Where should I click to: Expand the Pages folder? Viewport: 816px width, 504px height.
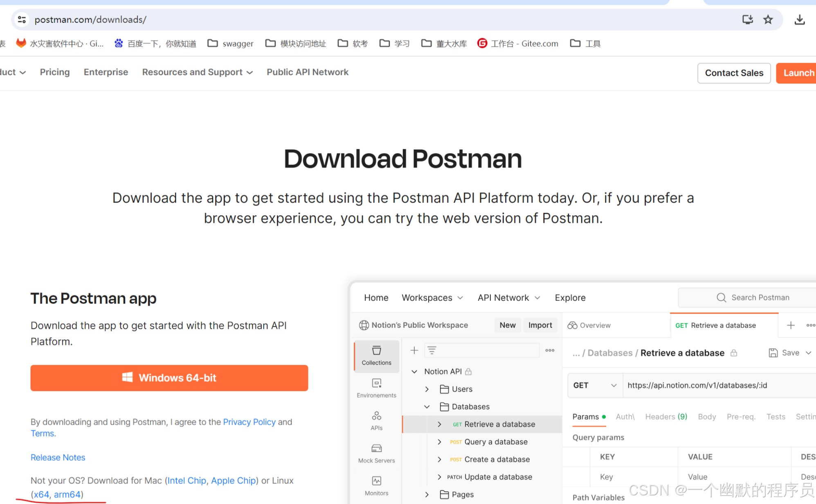[427, 495]
